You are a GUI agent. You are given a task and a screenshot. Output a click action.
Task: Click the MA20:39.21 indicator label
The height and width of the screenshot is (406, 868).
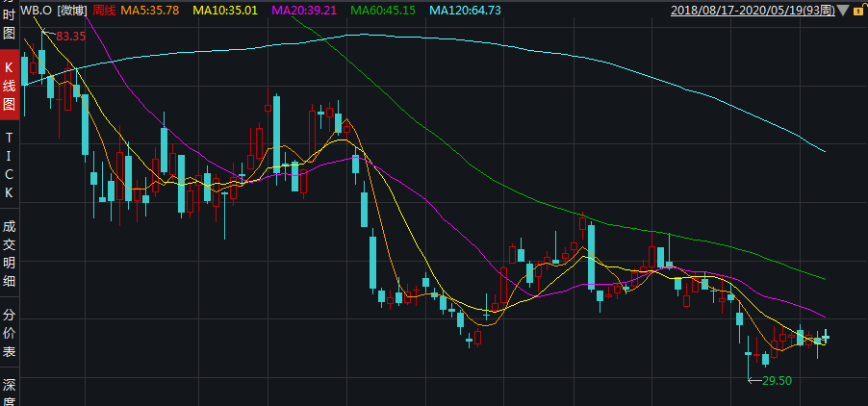[x=304, y=10]
